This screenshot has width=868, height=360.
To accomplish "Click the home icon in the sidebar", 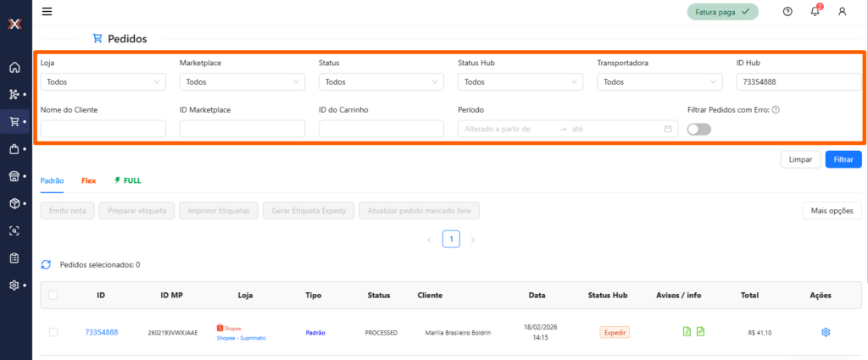I will [14, 68].
